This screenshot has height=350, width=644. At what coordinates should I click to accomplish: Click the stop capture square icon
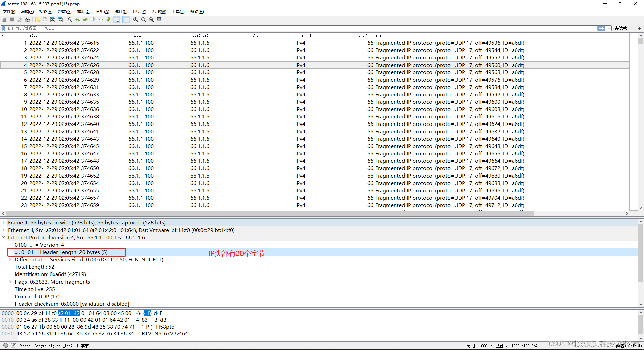[x=12, y=20]
